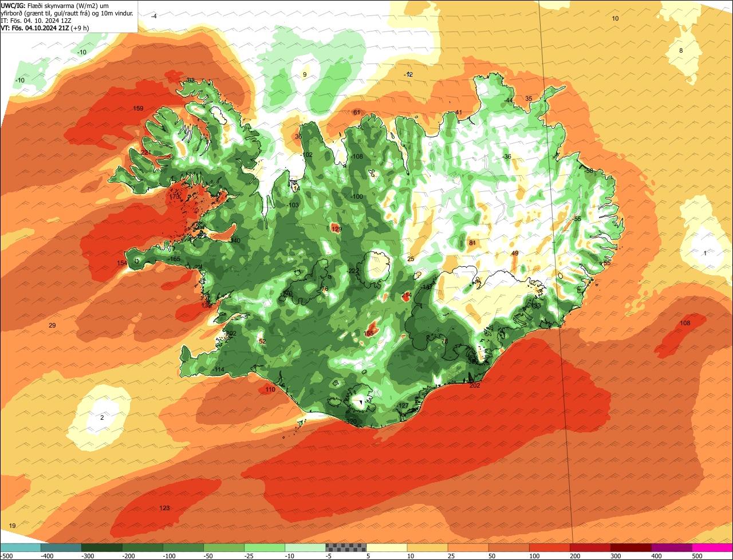
Task: Click the map value '61' off the north coast
Action: (x=357, y=112)
